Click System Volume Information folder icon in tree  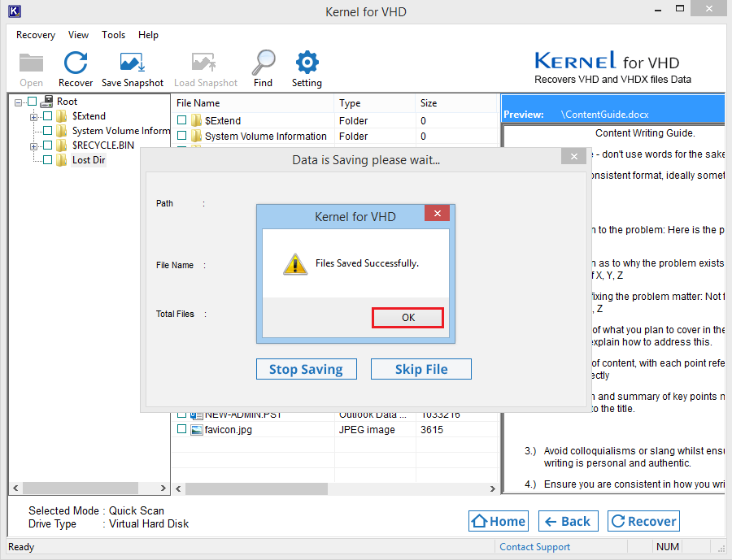(x=62, y=130)
